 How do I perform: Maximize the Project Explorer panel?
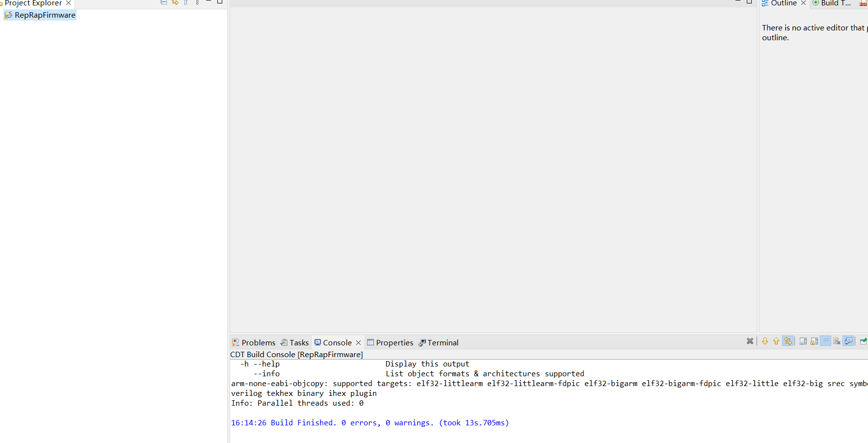[220, 2]
